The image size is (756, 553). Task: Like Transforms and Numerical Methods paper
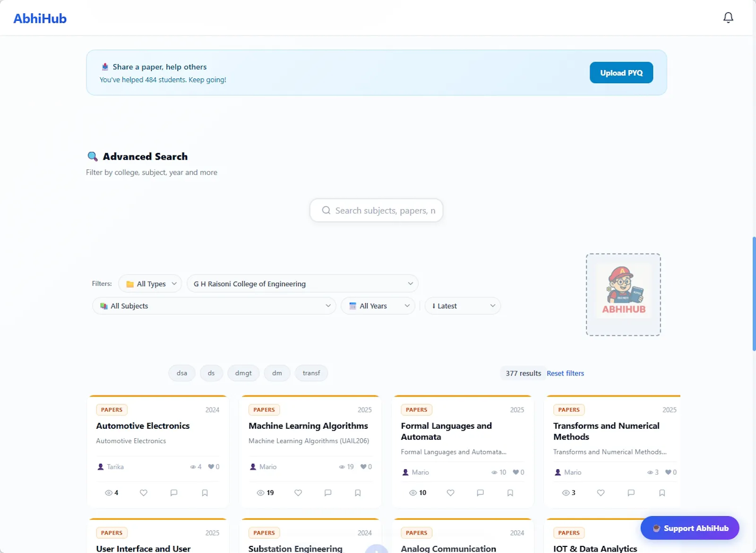[x=601, y=493]
